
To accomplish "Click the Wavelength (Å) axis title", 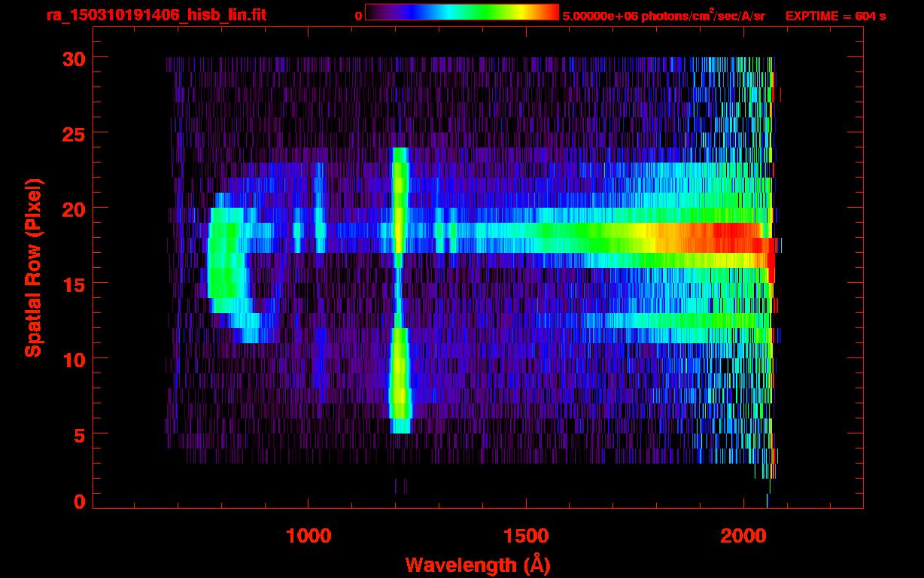I will [x=477, y=564].
